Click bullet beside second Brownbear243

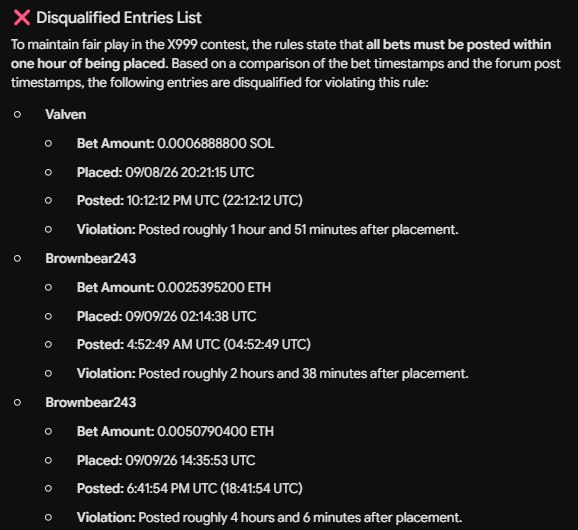coord(17,402)
